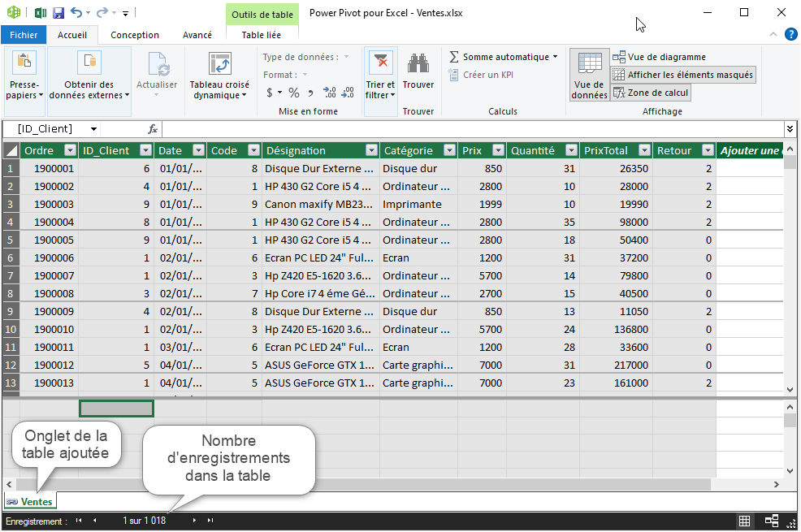
Task: Click Créer un KPI
Action: (481, 75)
